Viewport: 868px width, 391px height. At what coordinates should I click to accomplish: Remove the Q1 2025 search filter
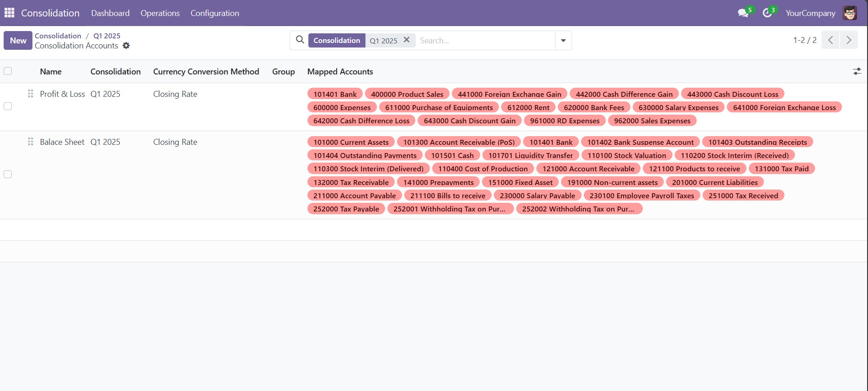(407, 40)
